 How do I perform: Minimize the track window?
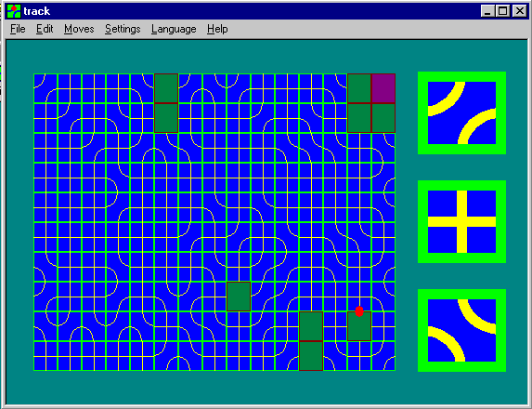(487, 11)
